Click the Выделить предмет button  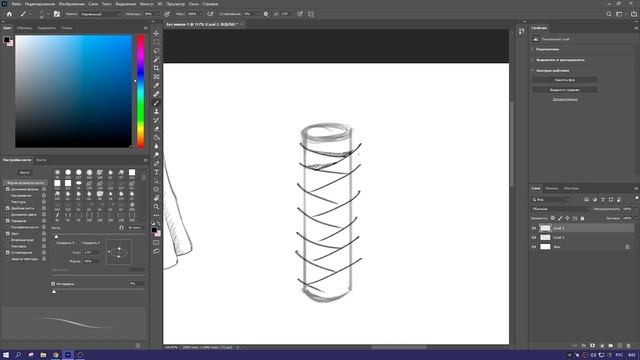click(x=565, y=90)
